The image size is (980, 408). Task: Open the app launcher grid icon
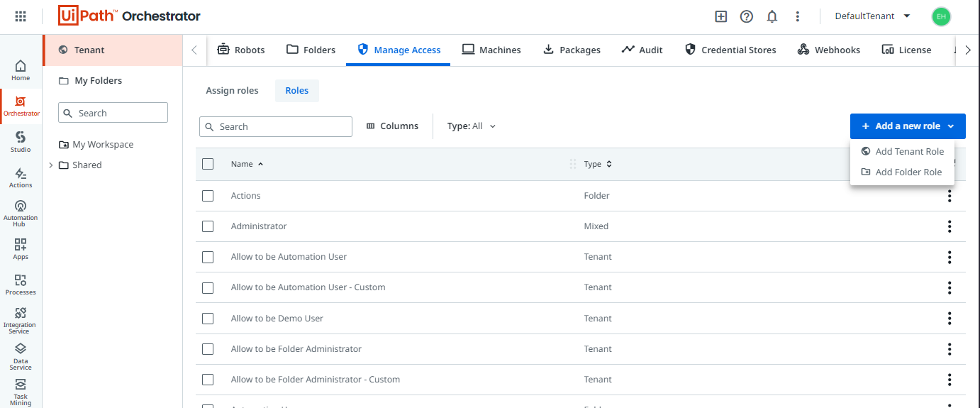tap(21, 16)
